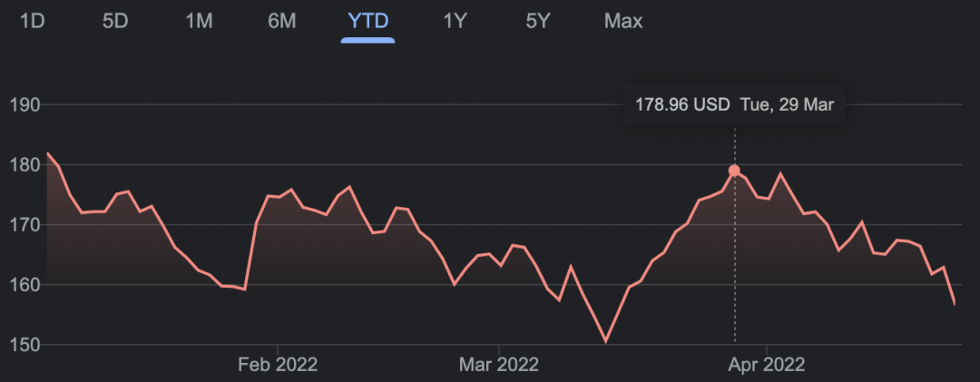
Task: Select the Max time range tab
Action: (623, 21)
